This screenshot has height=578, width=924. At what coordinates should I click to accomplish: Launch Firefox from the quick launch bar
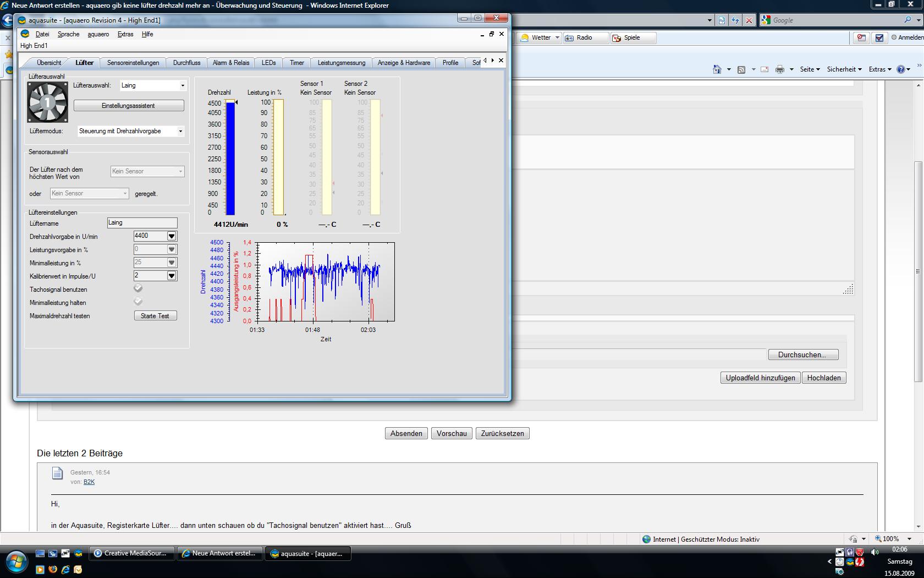coord(53,569)
